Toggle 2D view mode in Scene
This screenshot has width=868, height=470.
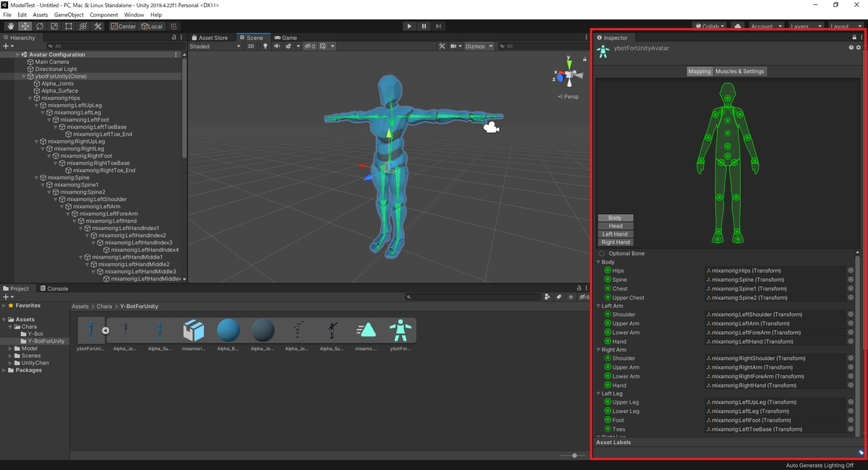pyautogui.click(x=251, y=46)
